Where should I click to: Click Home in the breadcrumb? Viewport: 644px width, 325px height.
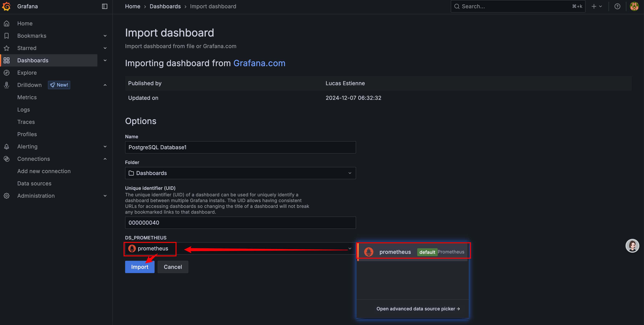tap(132, 7)
